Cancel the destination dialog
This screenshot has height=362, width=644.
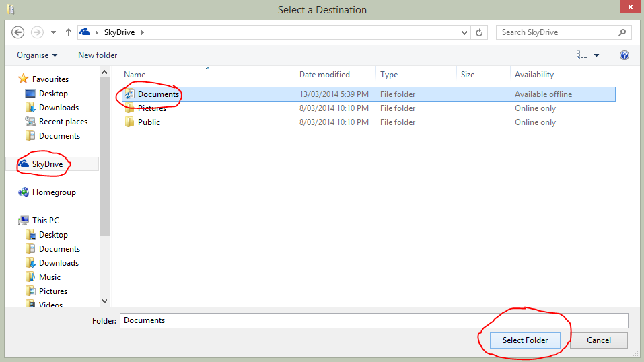tap(598, 340)
